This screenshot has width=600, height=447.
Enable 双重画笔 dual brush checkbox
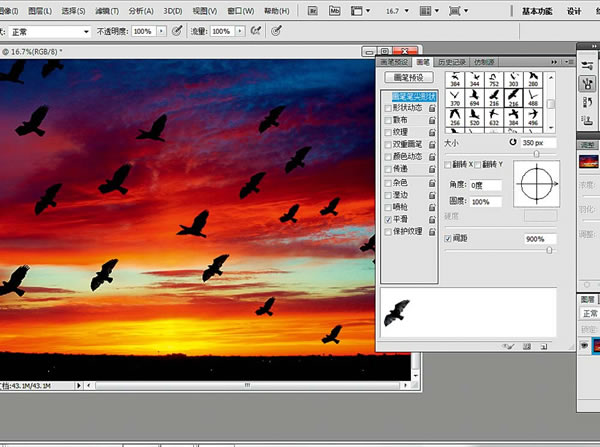[388, 145]
